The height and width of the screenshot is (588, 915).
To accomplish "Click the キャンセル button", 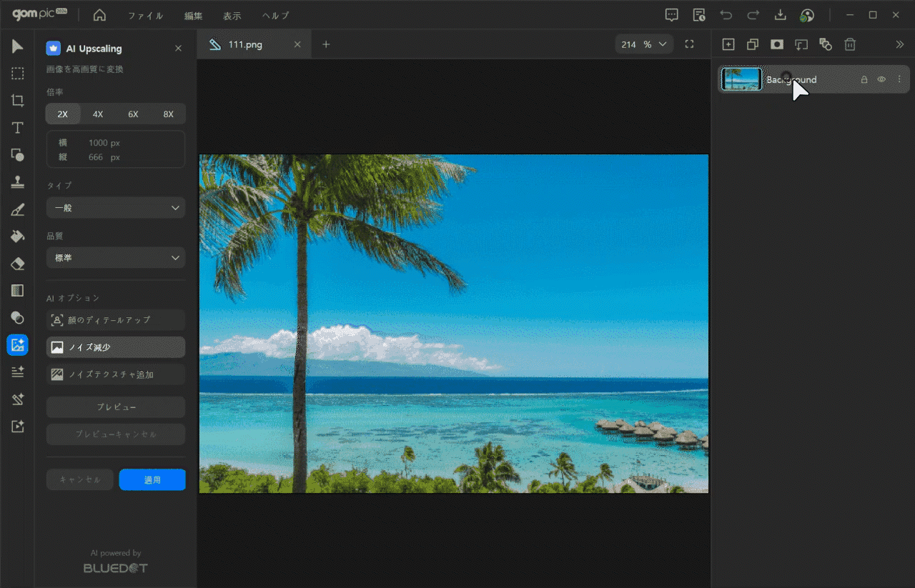I will point(80,479).
